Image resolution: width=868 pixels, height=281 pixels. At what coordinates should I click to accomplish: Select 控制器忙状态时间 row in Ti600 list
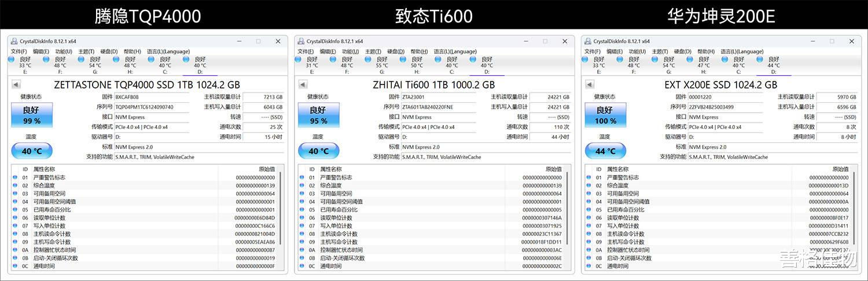tap(432, 250)
